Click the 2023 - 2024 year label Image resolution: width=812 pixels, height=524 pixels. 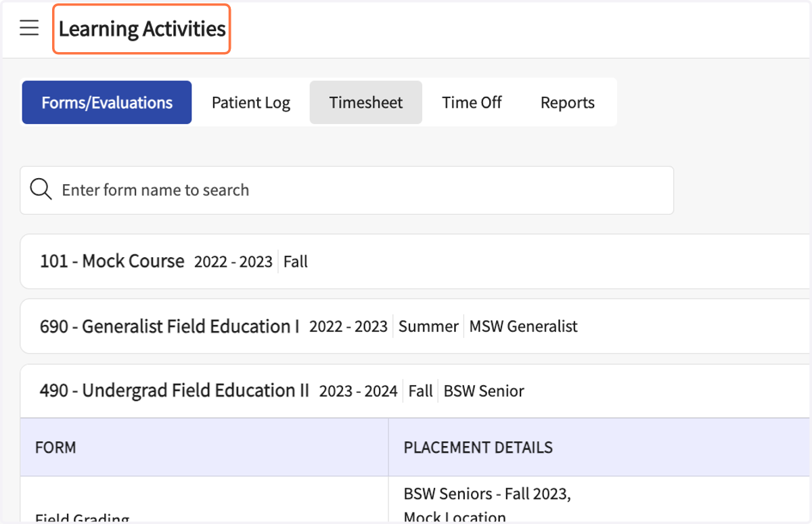pos(359,391)
